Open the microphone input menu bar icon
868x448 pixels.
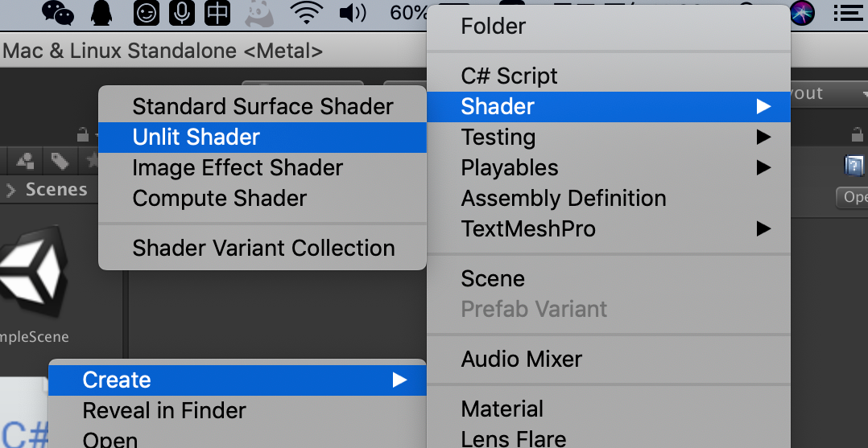(182, 13)
